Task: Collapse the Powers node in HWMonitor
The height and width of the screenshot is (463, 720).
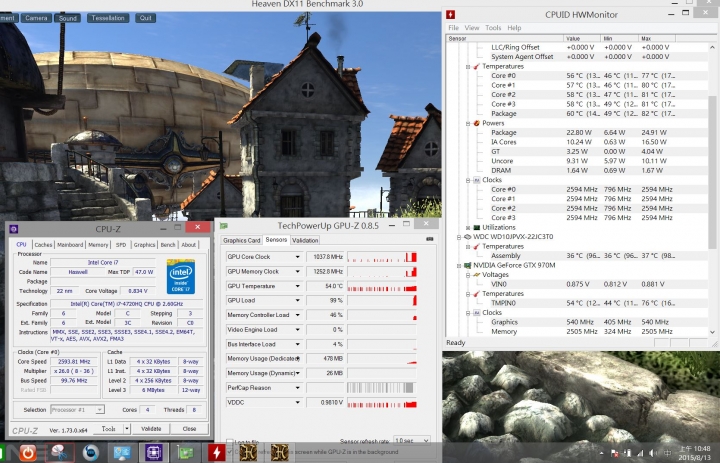Action: 468,123
